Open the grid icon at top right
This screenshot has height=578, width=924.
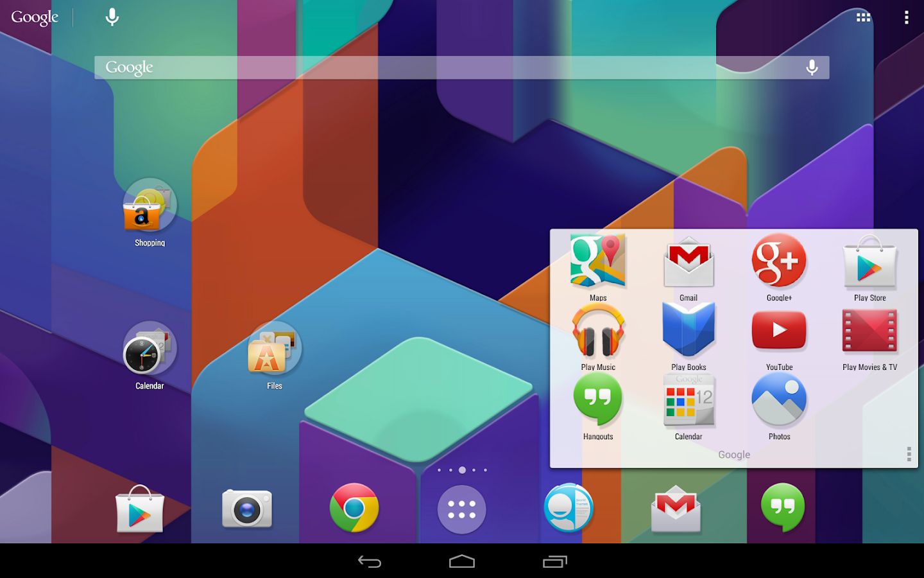[x=864, y=17]
